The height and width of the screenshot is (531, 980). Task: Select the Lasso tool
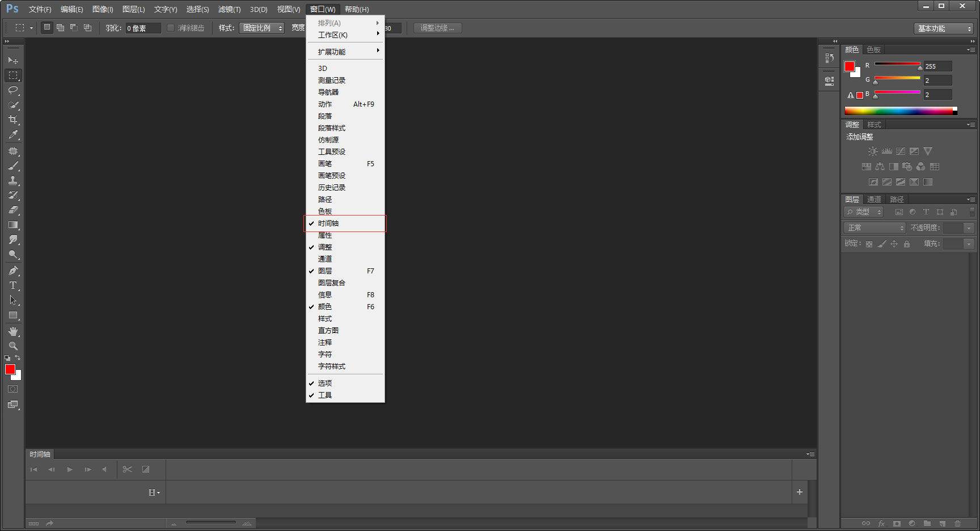13,90
